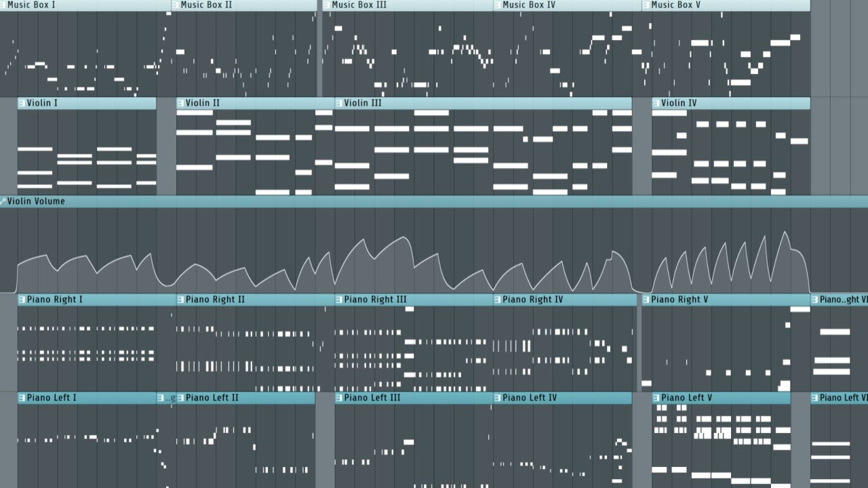The width and height of the screenshot is (868, 488).
Task: Open the Music Box II clip menu icon
Action: click(x=175, y=5)
